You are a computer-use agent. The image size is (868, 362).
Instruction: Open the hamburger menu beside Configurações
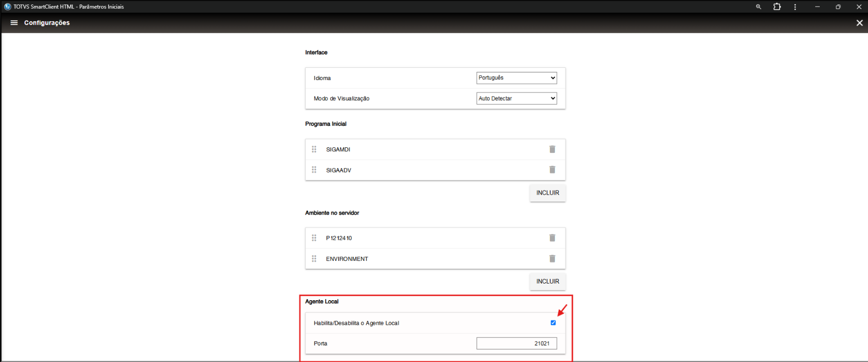click(14, 23)
